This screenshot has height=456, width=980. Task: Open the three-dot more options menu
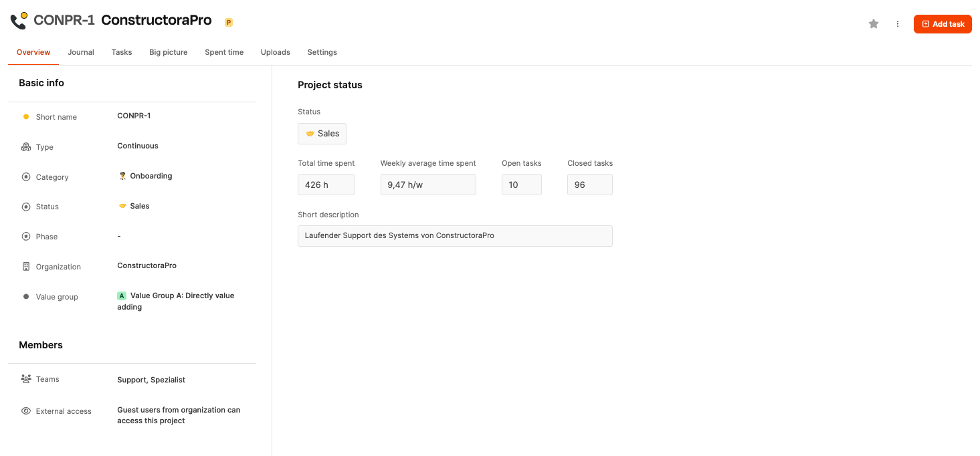[x=898, y=24]
